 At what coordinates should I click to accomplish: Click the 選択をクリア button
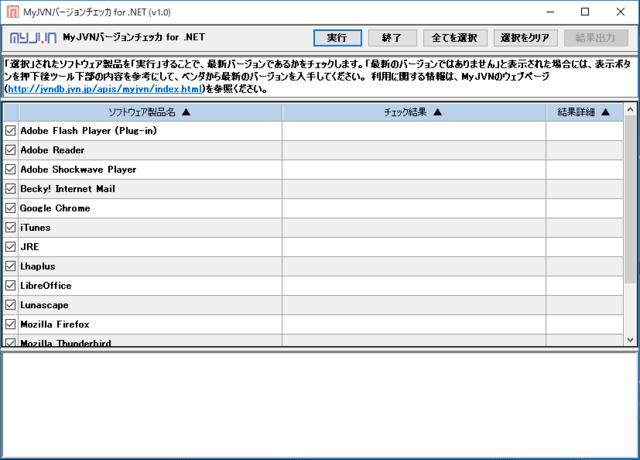coord(525,38)
